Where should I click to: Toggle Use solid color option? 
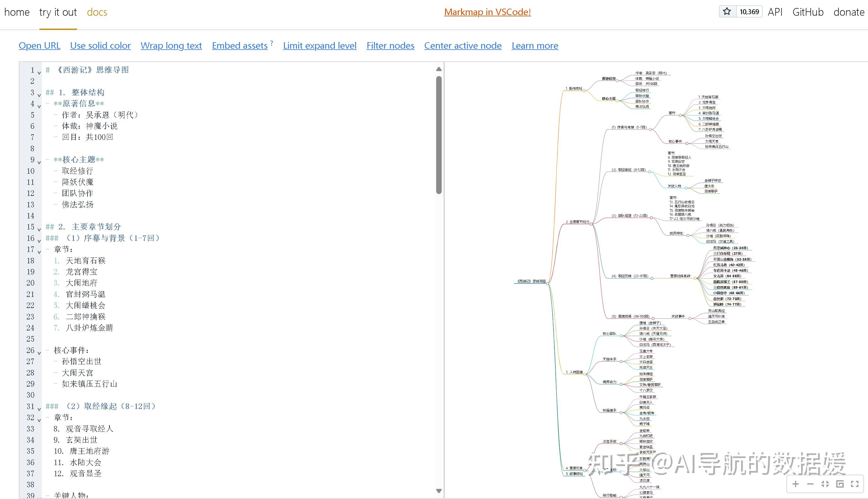pyautogui.click(x=100, y=46)
